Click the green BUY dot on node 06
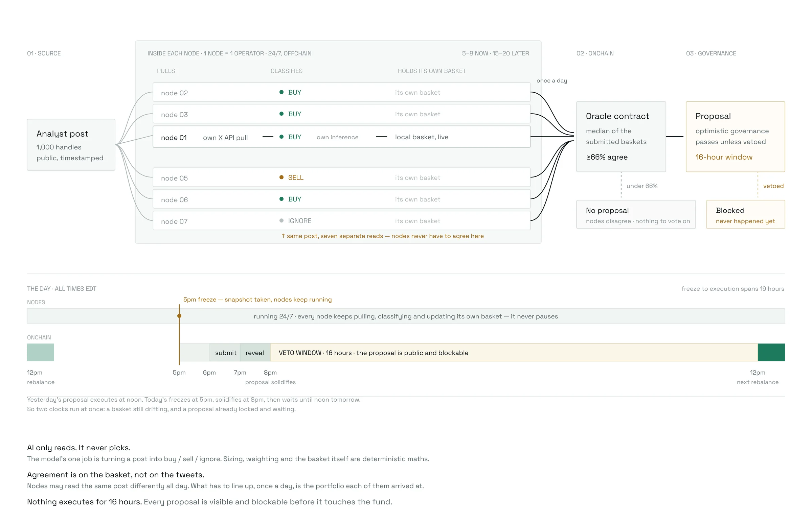Image resolution: width=812 pixels, height=522 pixels. pos(281,199)
